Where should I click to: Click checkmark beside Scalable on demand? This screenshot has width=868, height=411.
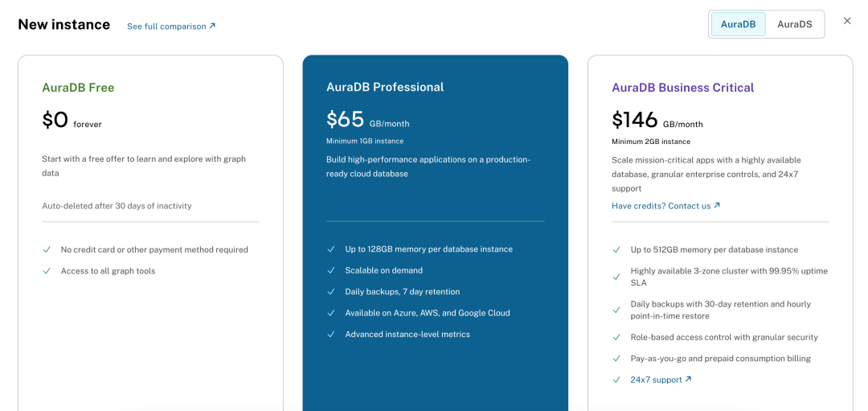tap(331, 271)
